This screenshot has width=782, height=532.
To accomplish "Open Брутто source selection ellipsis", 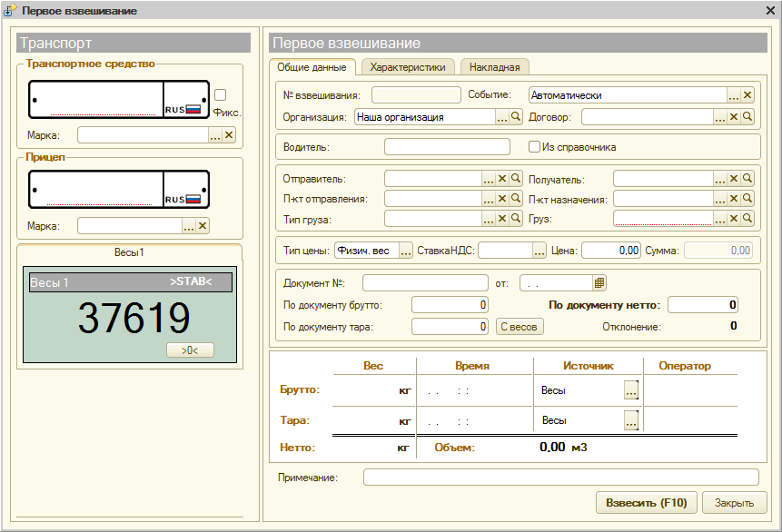I will (x=631, y=390).
